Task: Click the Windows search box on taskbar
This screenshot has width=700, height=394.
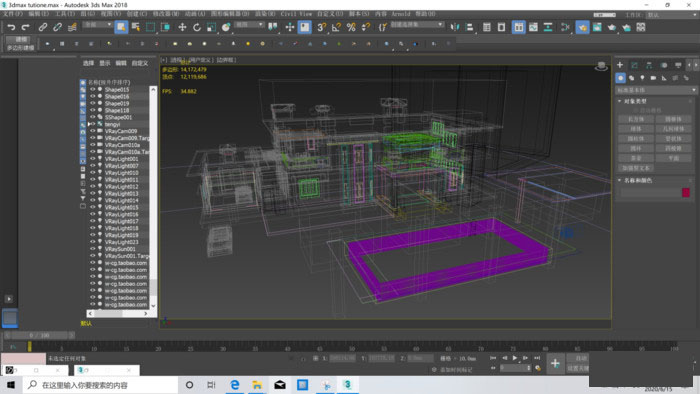Action: click(100, 385)
